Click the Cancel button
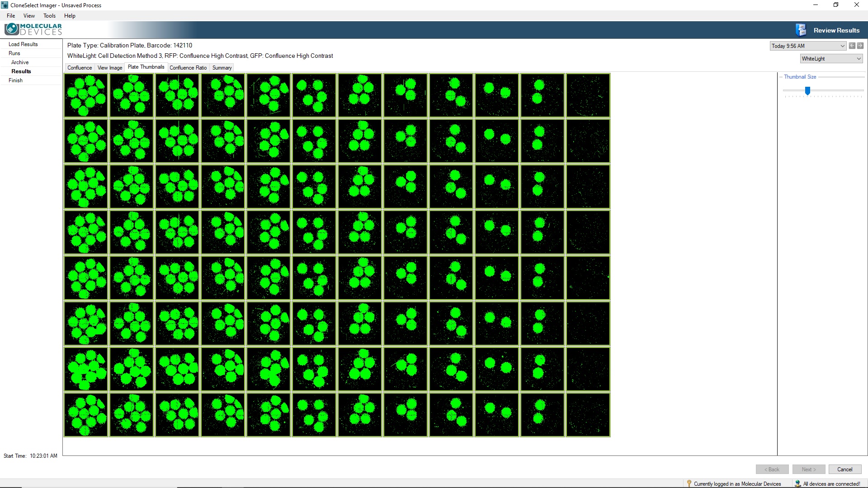Image resolution: width=868 pixels, height=488 pixels. 844,469
